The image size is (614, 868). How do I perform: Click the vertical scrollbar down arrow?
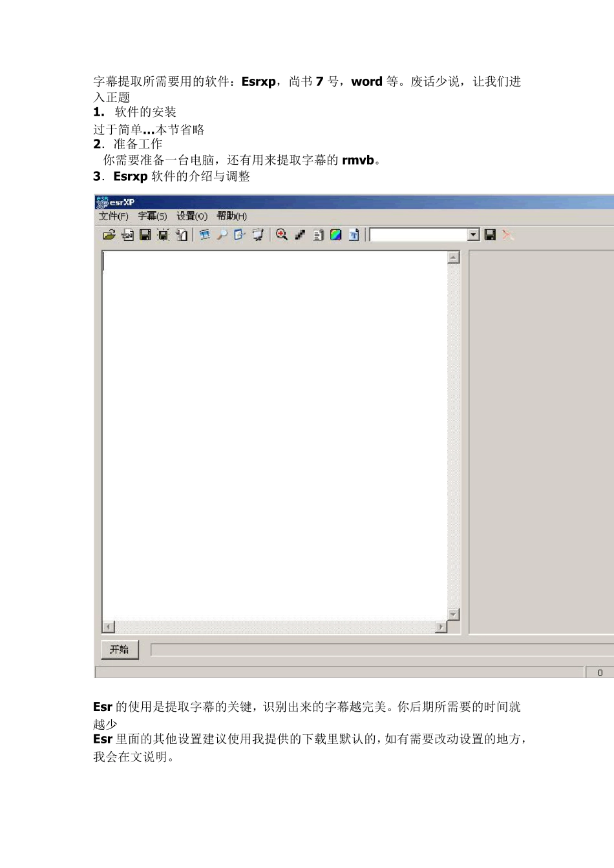454,614
